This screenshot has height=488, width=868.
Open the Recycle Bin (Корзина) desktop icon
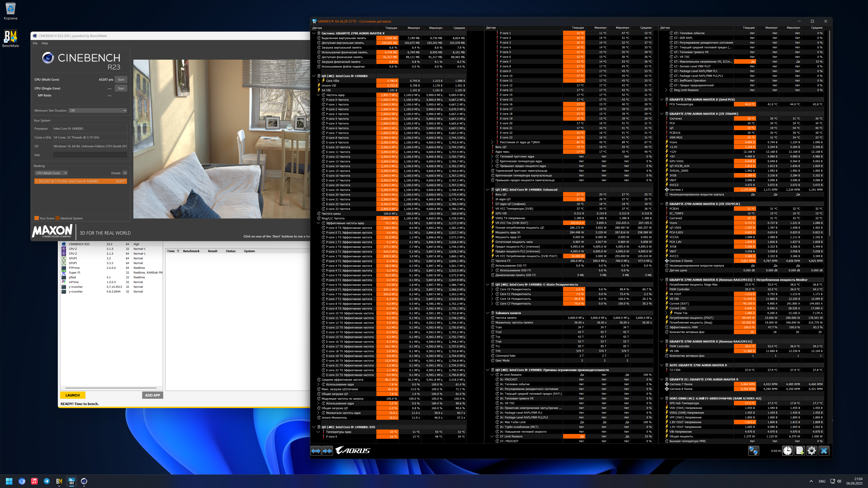[x=10, y=11]
